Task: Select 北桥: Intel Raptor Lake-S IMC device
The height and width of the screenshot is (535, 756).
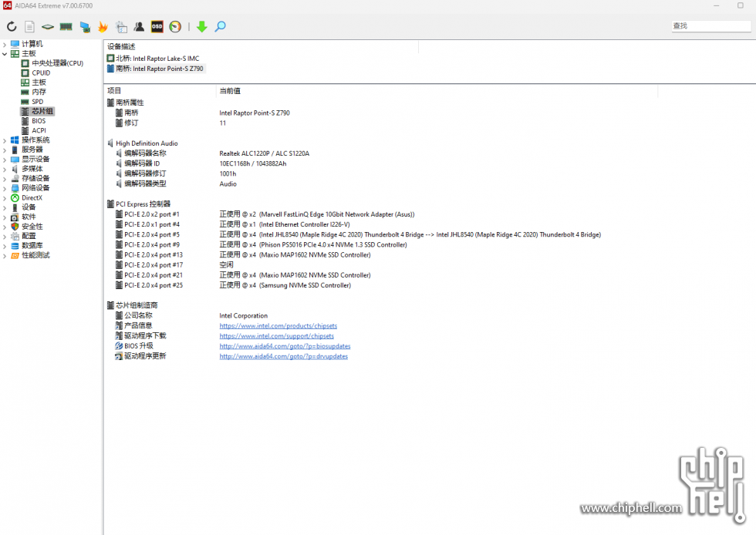Action: [153, 59]
